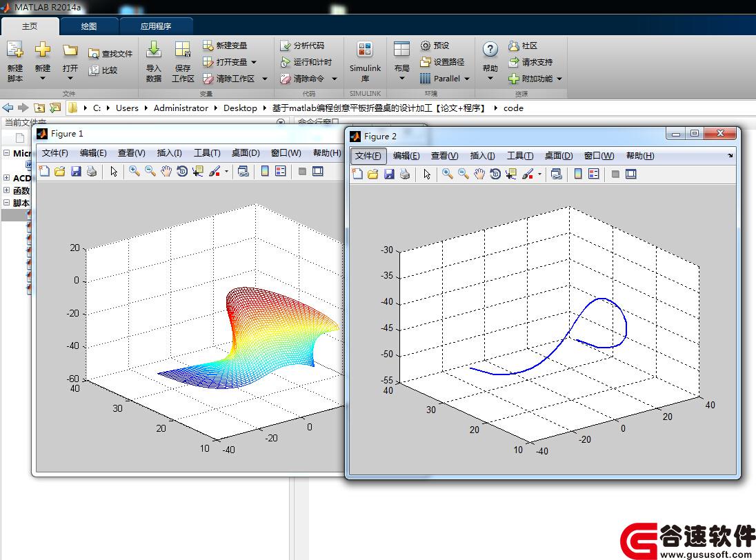This screenshot has height=560, width=756.
Task: Click the 导入数据 (Import Data) icon
Action: tap(154, 50)
